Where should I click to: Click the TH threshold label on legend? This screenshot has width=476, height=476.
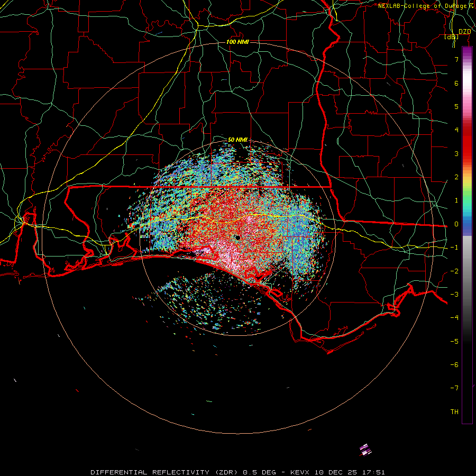454,412
